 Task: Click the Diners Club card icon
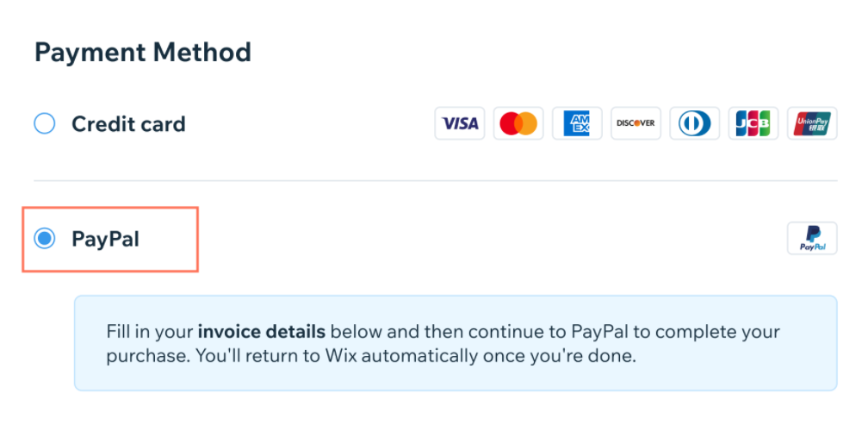(694, 123)
